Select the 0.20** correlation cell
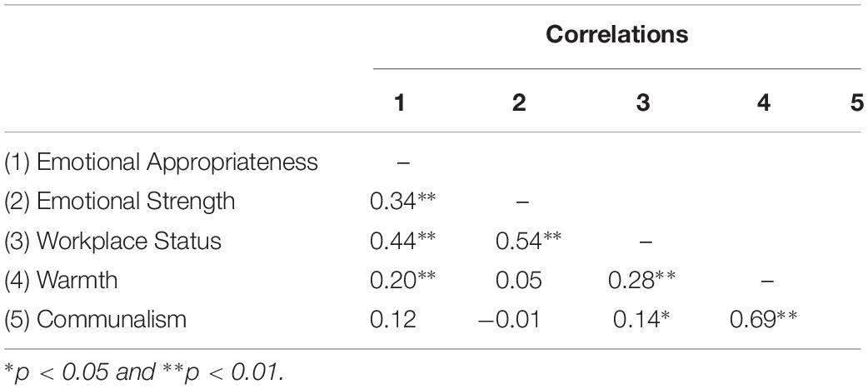This screenshot has height=389, width=868. (403, 280)
